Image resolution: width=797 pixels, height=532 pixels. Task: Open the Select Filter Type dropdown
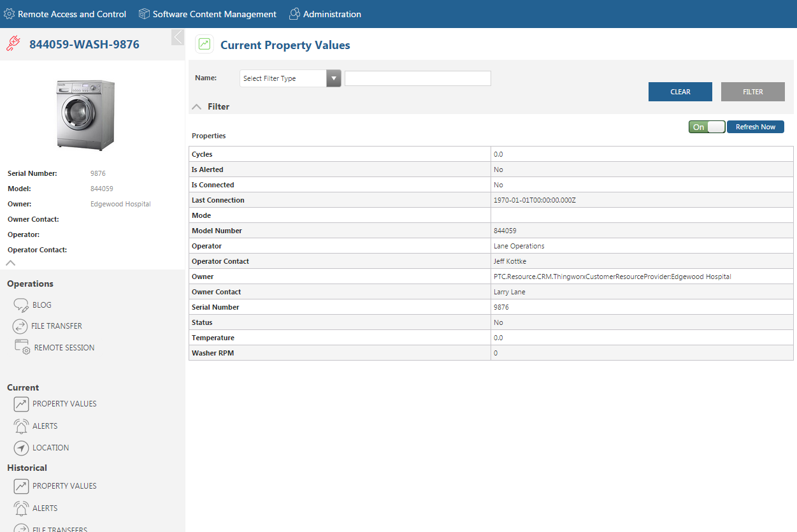click(291, 78)
